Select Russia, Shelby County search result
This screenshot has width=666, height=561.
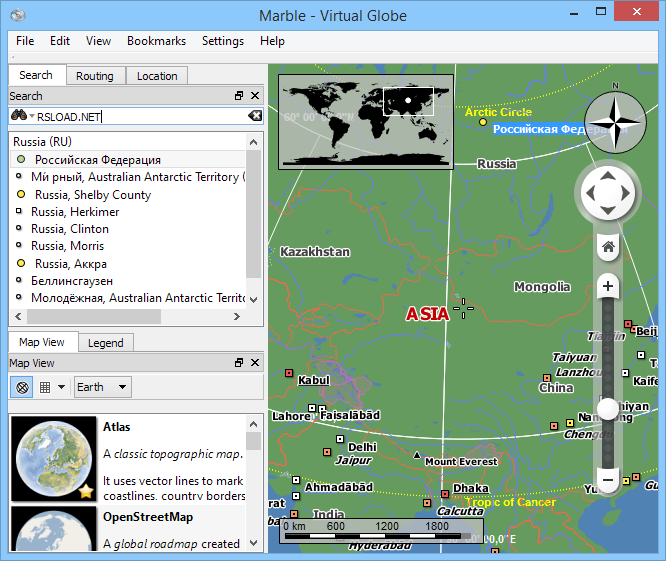tap(92, 195)
